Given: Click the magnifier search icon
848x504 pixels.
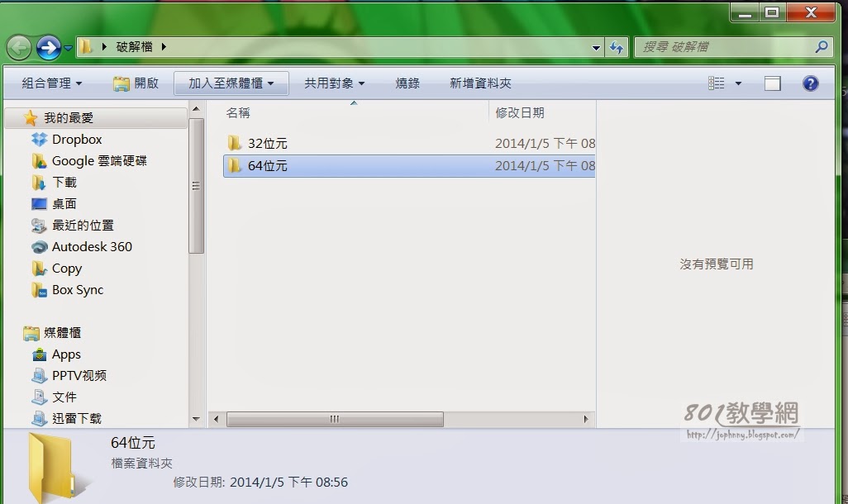Looking at the screenshot, I should (x=822, y=47).
